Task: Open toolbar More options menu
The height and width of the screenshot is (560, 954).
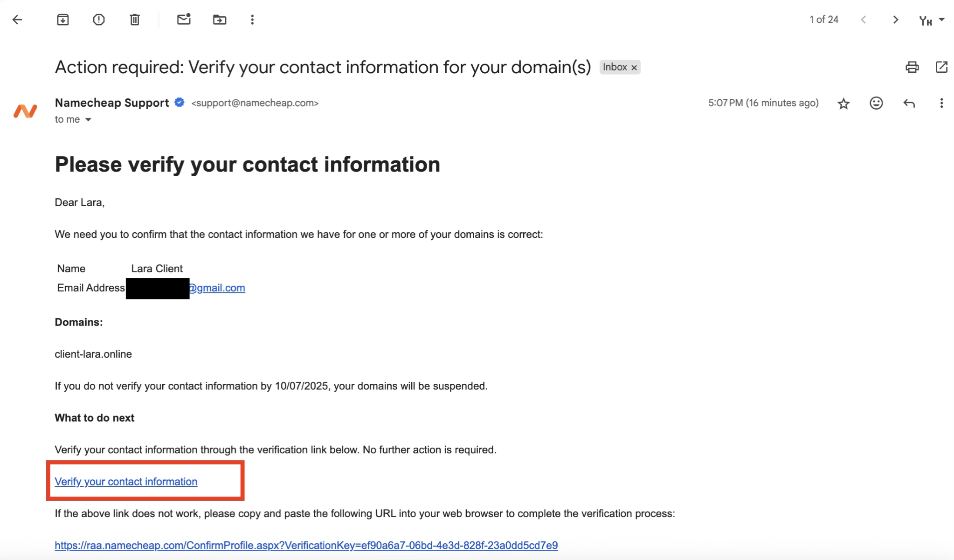Action: click(x=252, y=20)
